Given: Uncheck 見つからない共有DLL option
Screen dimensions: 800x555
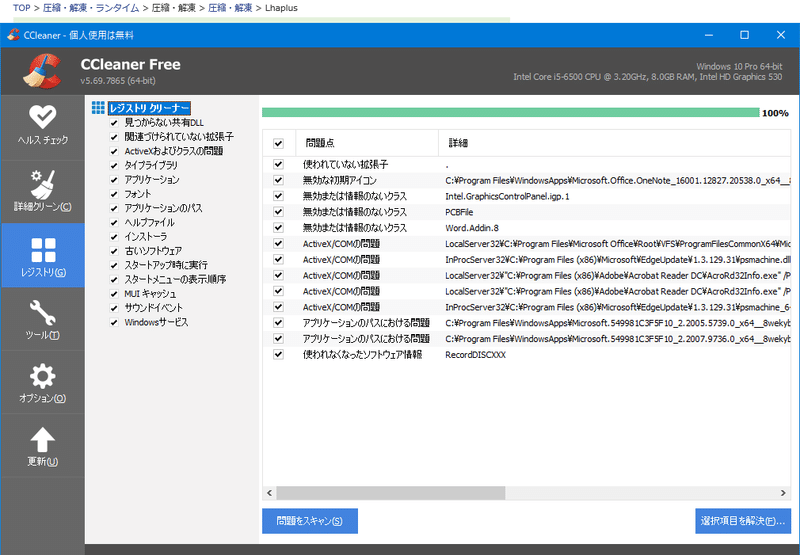Looking at the screenshot, I should tap(114, 123).
